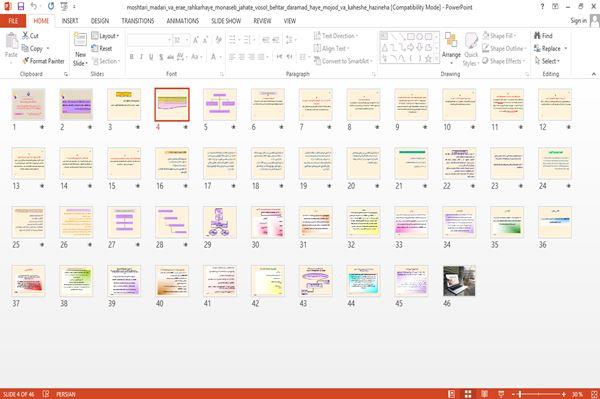
Task: Click the Reset slide icon
Action: coord(95,48)
